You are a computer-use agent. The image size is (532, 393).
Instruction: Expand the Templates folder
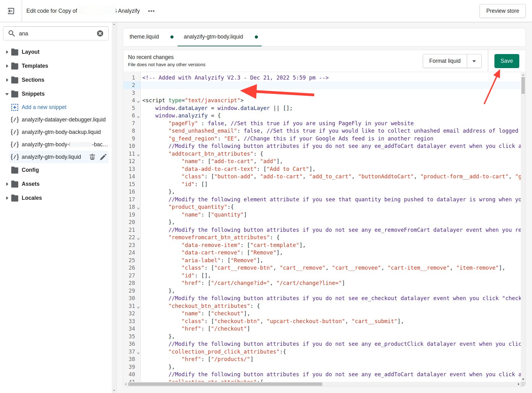click(x=7, y=66)
